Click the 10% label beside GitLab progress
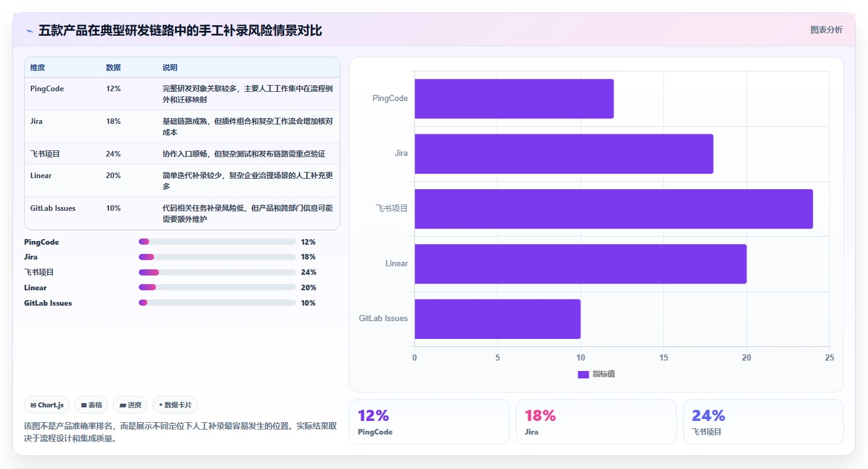This screenshot has width=868, height=469. (x=308, y=303)
